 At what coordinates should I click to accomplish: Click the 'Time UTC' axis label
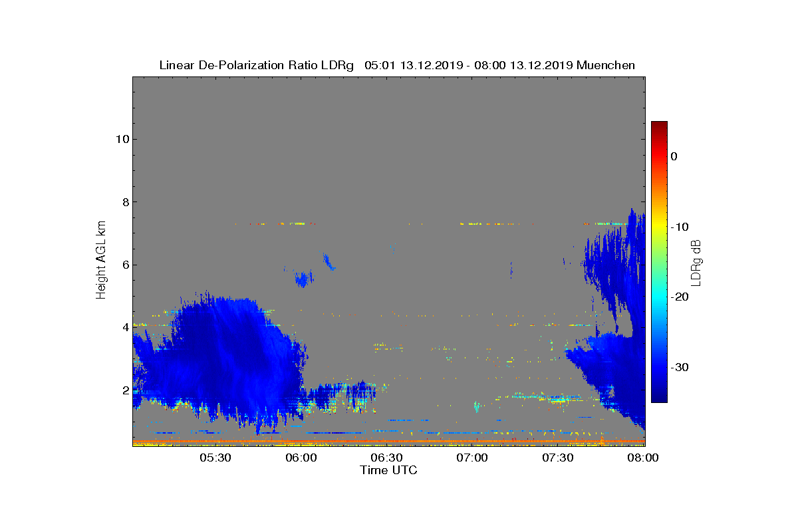388,470
